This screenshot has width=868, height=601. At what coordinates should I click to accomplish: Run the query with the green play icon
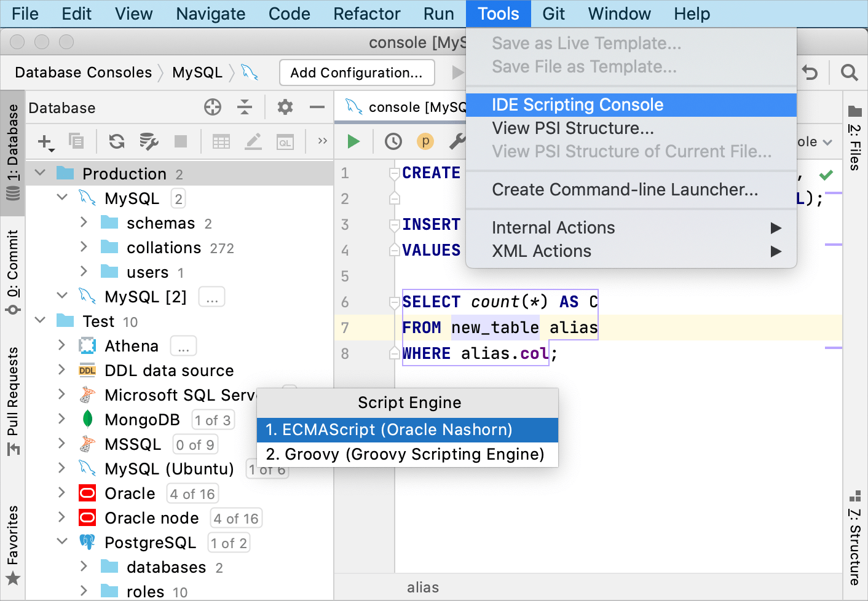click(353, 141)
